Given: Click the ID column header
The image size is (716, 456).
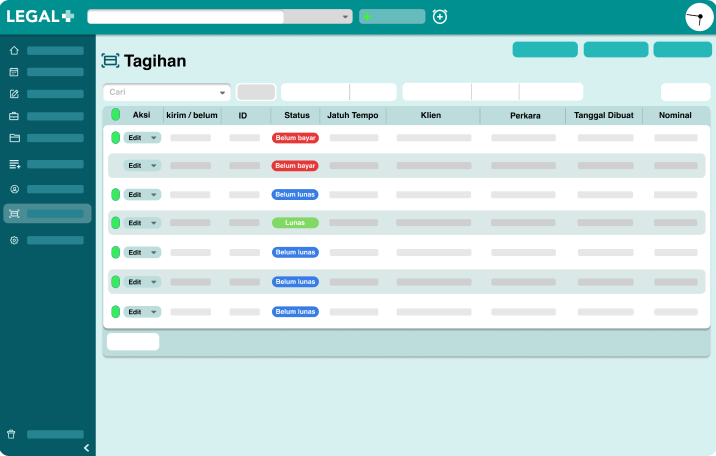Looking at the screenshot, I should pos(242,115).
